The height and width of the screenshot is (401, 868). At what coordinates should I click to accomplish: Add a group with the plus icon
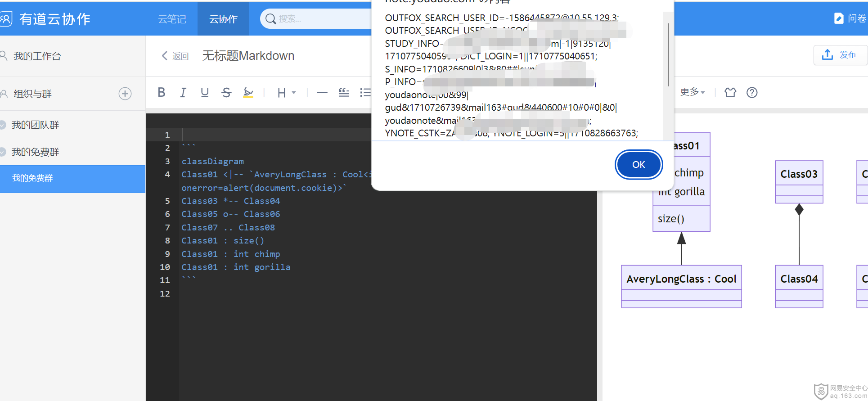pos(125,94)
